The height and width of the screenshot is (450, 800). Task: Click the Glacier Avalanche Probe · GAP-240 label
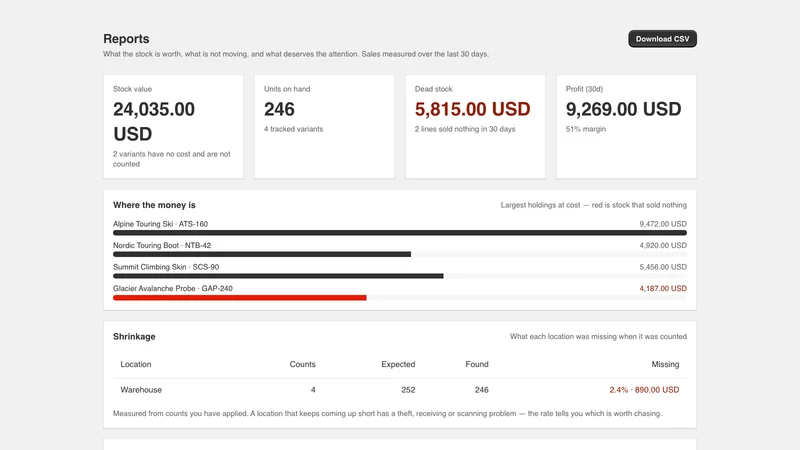click(x=172, y=288)
